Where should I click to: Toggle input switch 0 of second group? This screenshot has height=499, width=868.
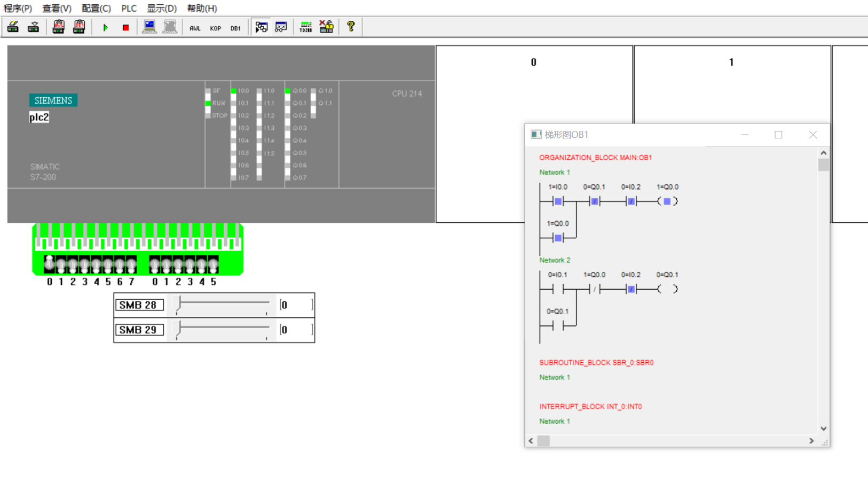point(155,264)
